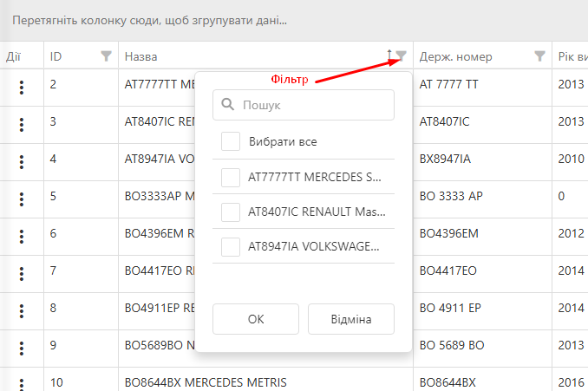Image resolution: width=588 pixels, height=391 pixels.
Task: Open the actions menu for row ID 5
Action: (x=22, y=199)
